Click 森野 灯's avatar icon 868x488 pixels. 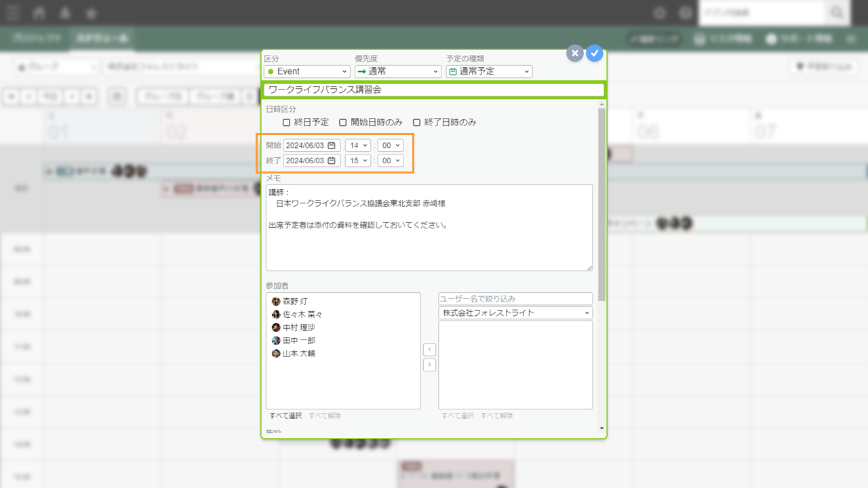[x=276, y=302]
